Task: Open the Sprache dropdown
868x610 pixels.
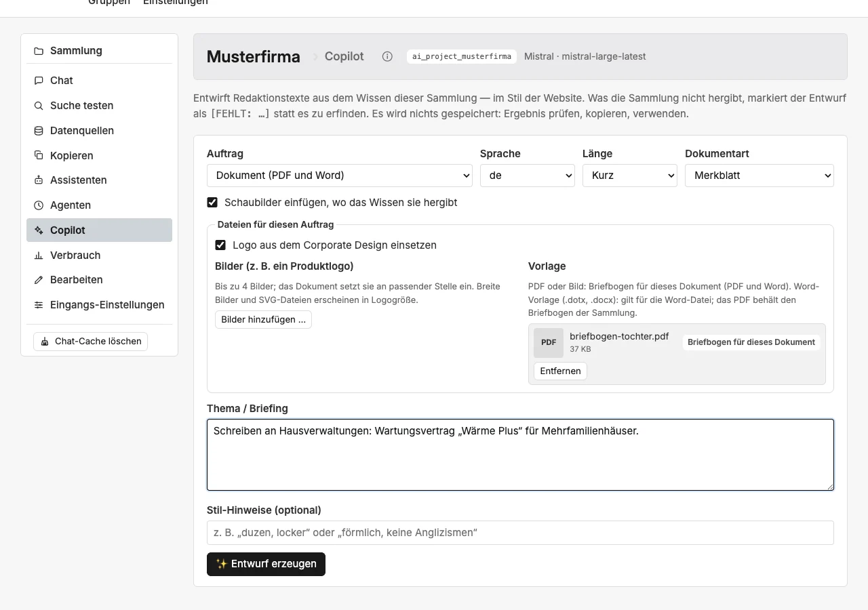Action: pyautogui.click(x=528, y=176)
